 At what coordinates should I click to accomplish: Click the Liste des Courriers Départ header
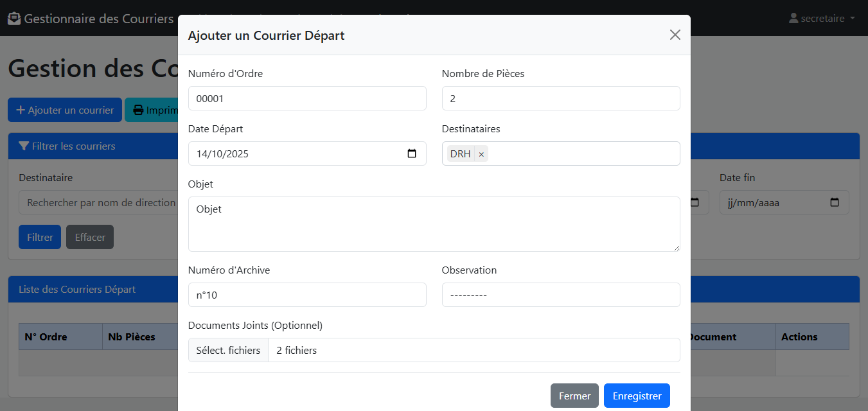[77, 289]
